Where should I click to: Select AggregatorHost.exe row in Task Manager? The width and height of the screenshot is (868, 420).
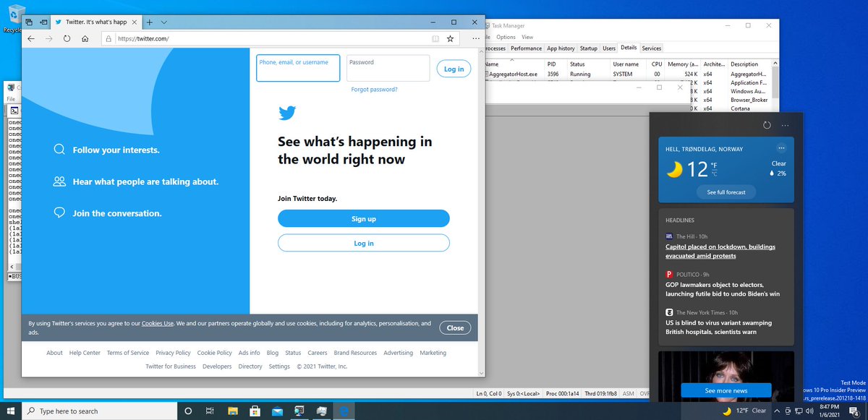629,74
